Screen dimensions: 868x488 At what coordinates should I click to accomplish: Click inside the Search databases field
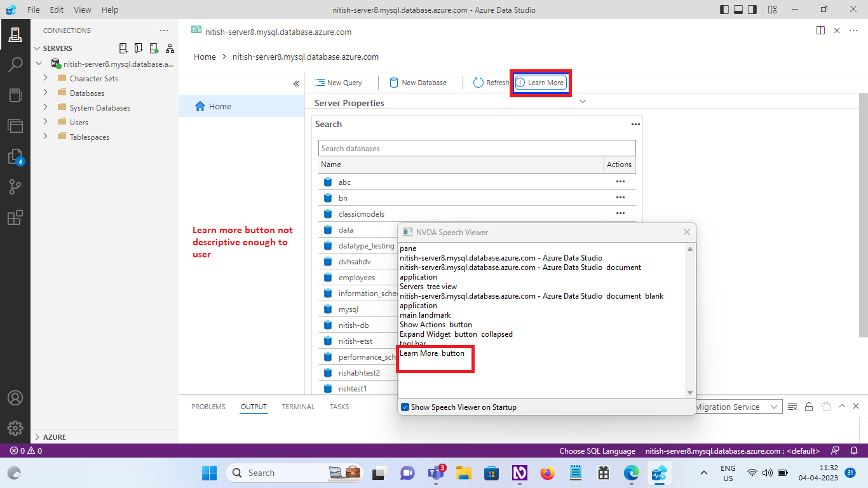point(477,148)
